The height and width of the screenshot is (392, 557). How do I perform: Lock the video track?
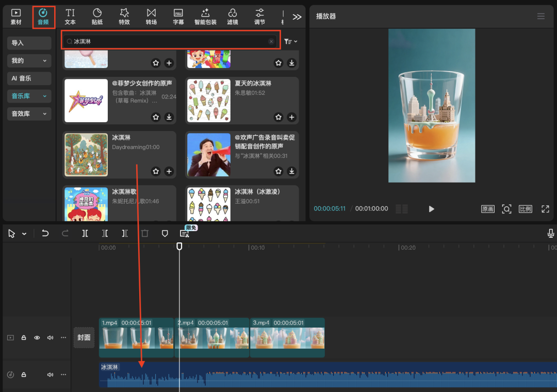24,338
